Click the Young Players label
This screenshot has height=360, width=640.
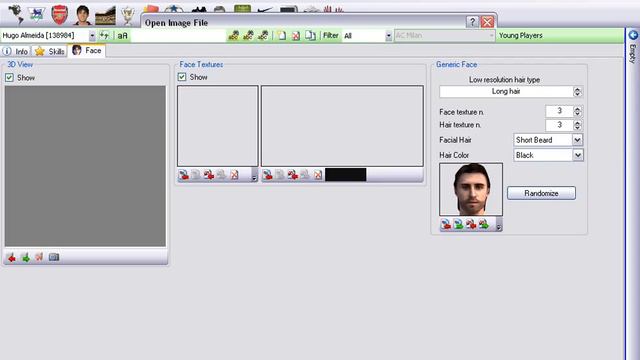tap(521, 36)
